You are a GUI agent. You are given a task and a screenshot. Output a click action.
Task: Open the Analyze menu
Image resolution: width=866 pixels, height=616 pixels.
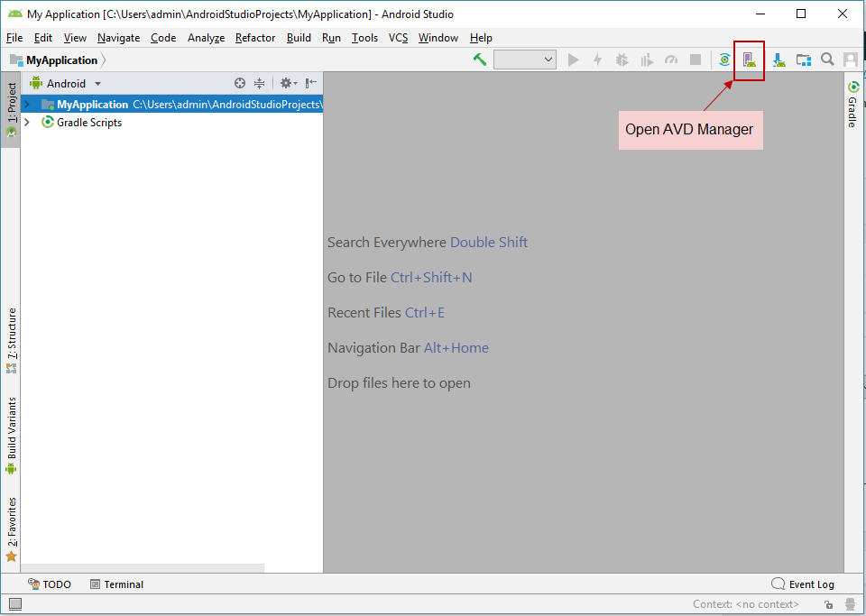(x=206, y=38)
